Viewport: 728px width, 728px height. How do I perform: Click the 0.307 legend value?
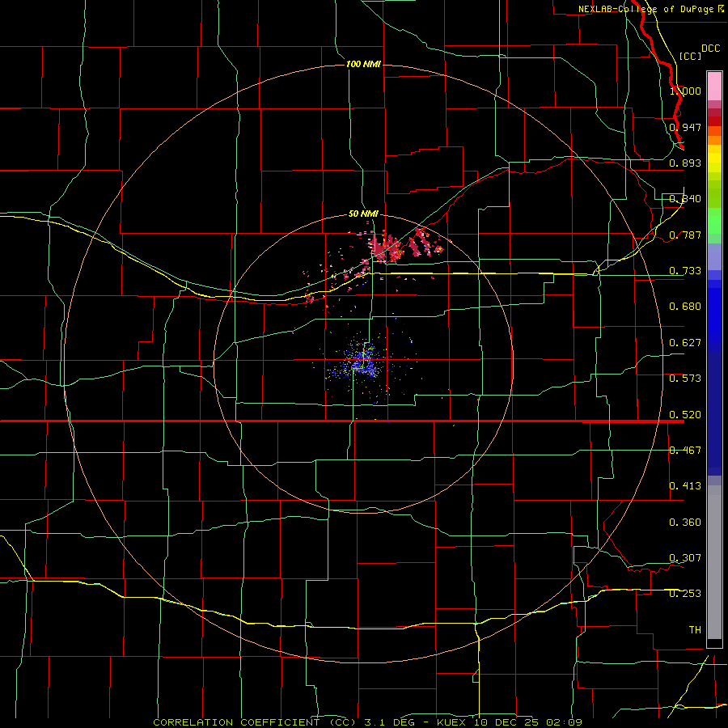[685, 558]
